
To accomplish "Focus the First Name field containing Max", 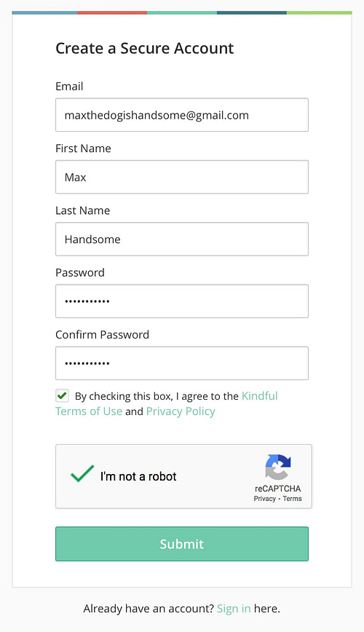I will coord(182,177).
